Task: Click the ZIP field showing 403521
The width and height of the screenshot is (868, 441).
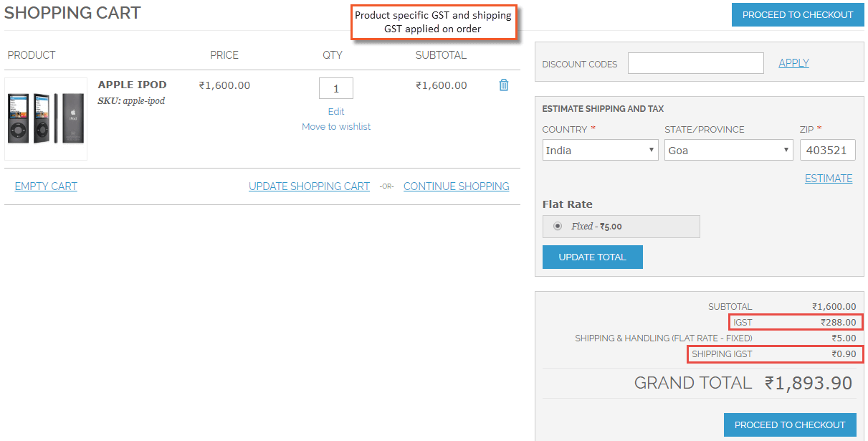Action: click(828, 150)
